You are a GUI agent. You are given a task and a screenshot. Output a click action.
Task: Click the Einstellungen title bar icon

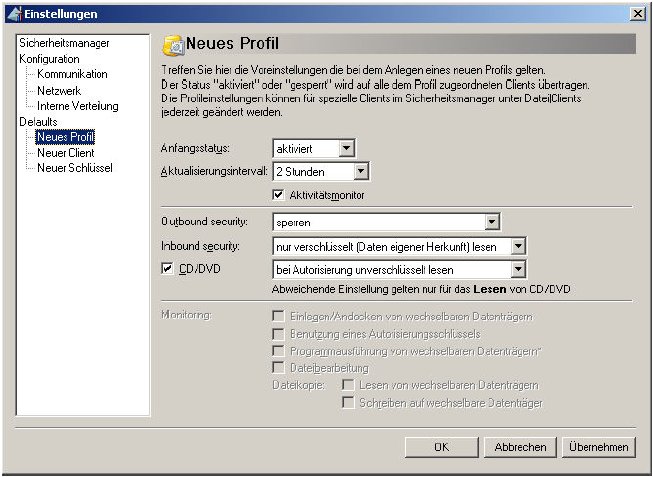click(x=14, y=13)
